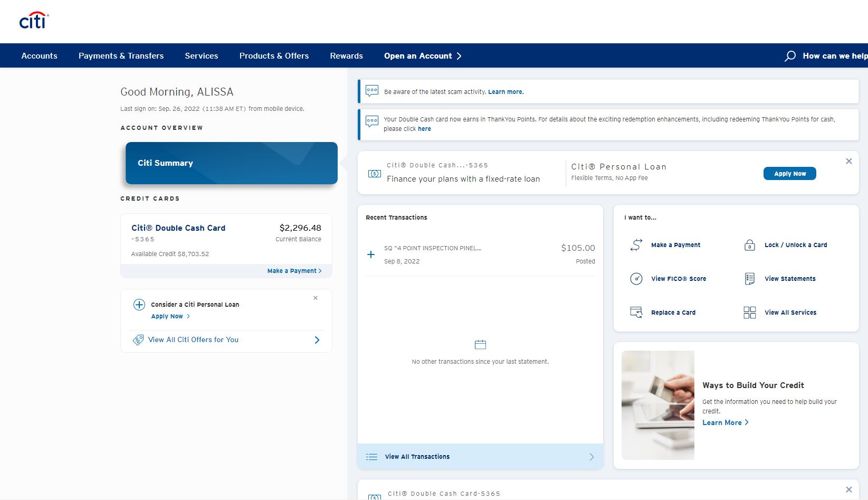
Task: Open the search magnifier icon
Action: pyautogui.click(x=790, y=56)
